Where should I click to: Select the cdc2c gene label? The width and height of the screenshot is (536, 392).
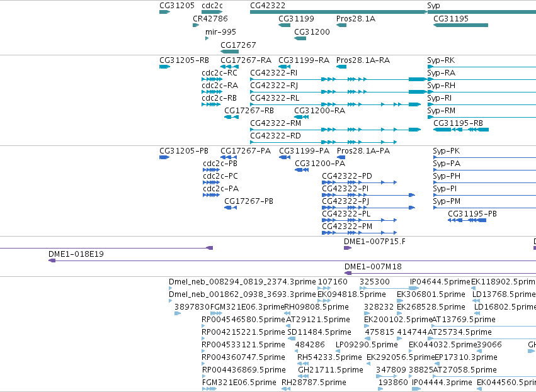point(212,6)
